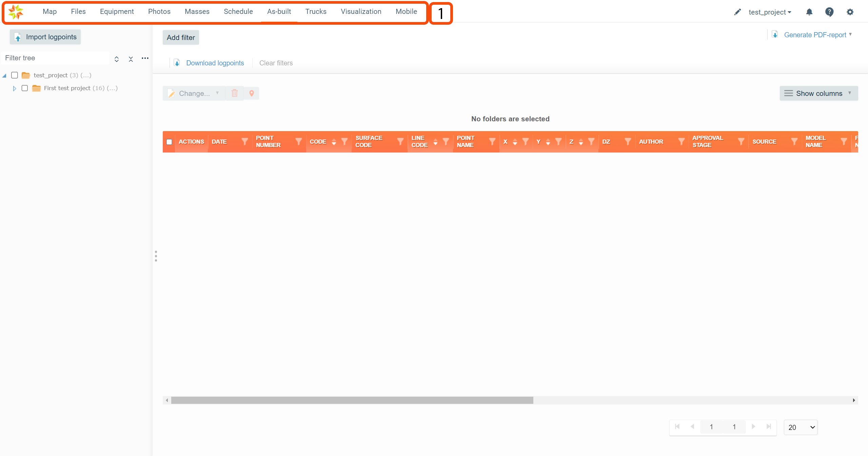Toggle the select-all table header checkbox

[169, 142]
